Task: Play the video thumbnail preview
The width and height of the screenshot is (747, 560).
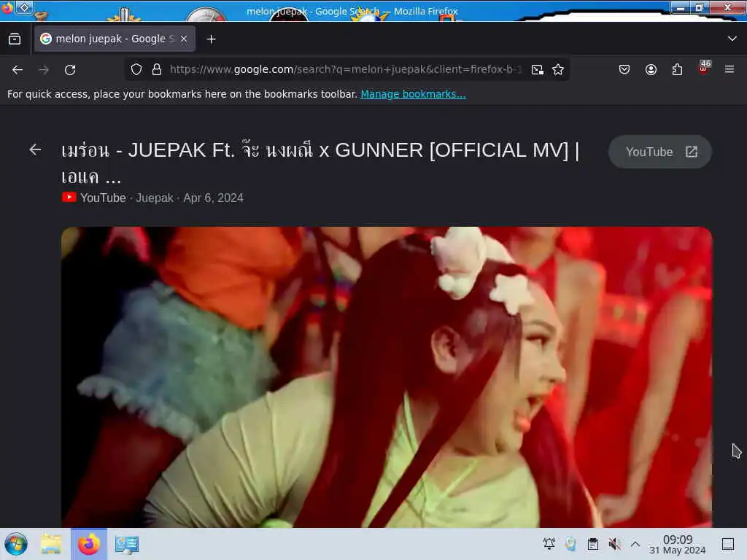Action: 387,377
